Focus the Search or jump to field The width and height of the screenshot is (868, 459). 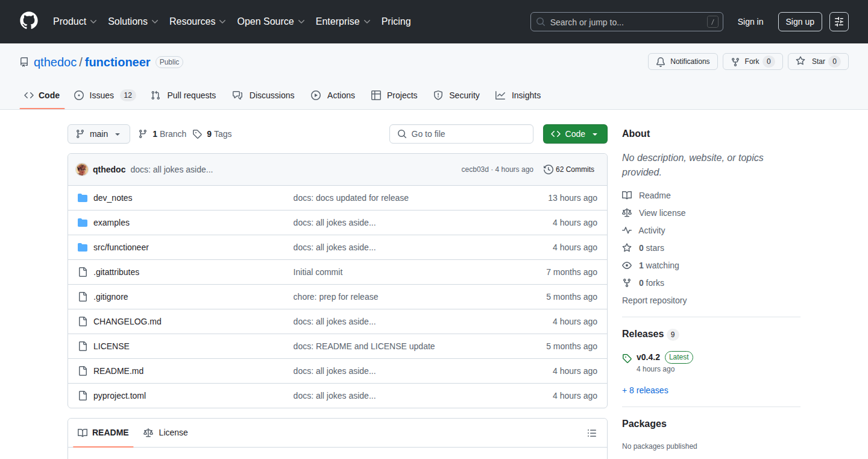pyautogui.click(x=627, y=22)
